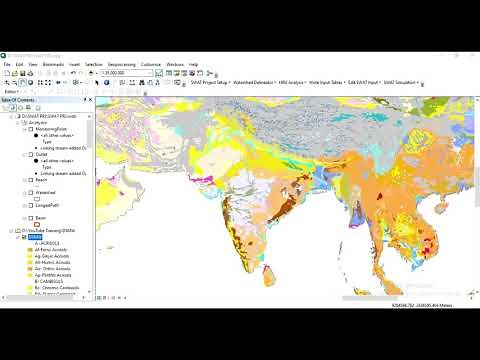Open the Catalog window icon

click(x=177, y=73)
